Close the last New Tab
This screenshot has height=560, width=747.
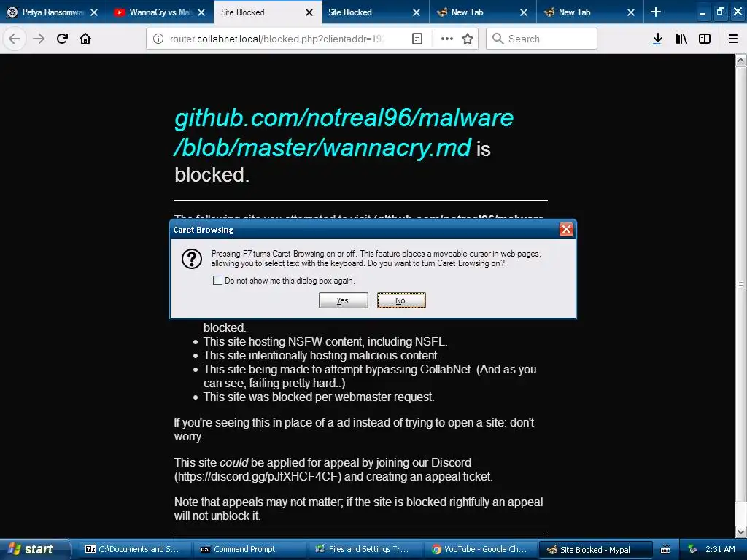pyautogui.click(x=631, y=12)
